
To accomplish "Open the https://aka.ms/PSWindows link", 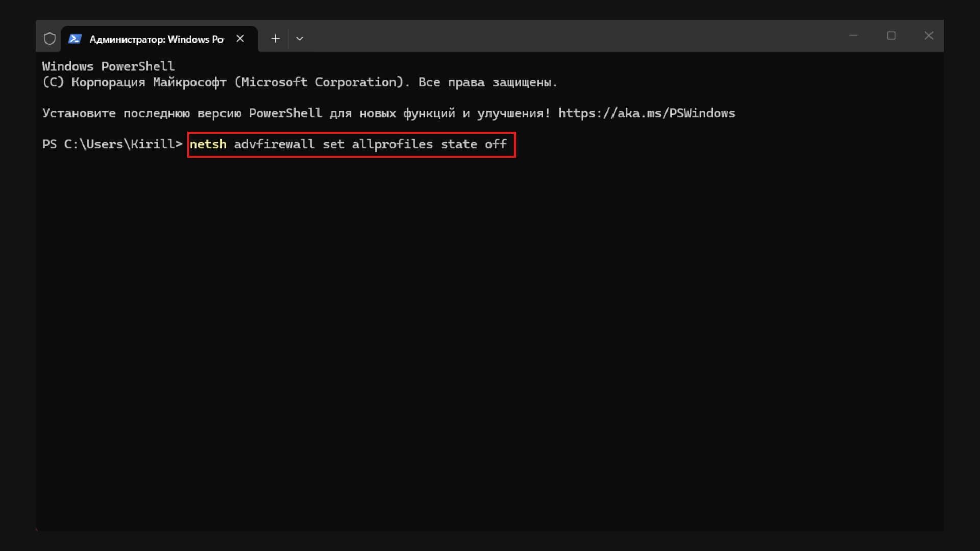I will 647,113.
